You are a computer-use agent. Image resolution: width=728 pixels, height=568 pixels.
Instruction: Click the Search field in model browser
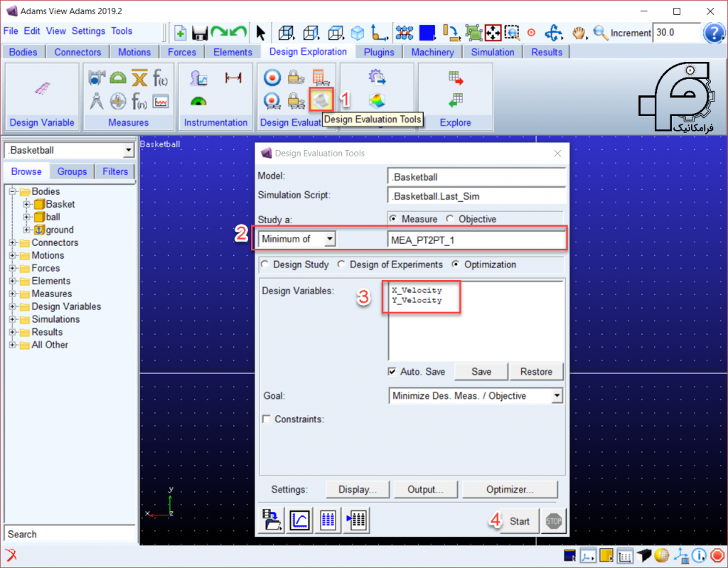pos(70,534)
